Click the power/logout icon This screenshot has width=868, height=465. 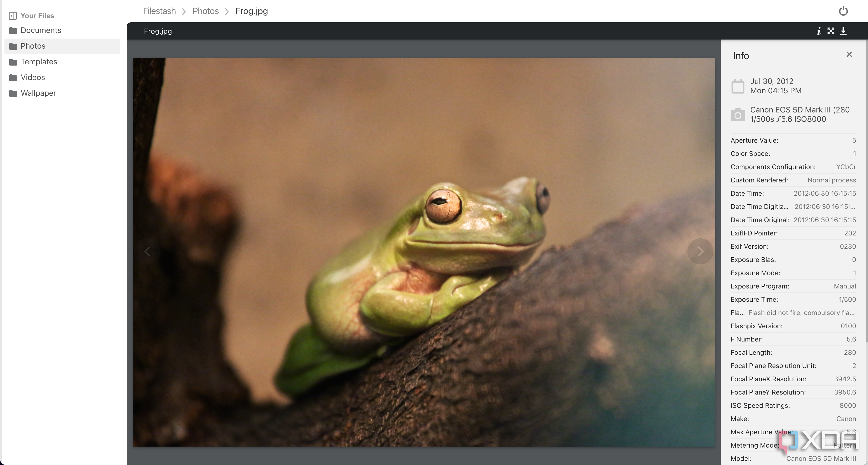[x=843, y=11]
